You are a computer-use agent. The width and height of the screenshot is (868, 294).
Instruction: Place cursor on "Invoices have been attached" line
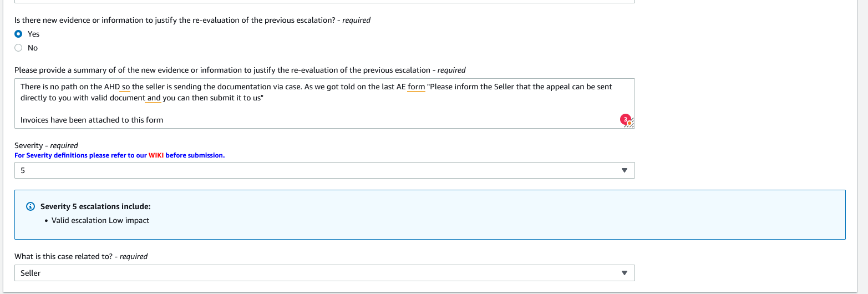(92, 120)
